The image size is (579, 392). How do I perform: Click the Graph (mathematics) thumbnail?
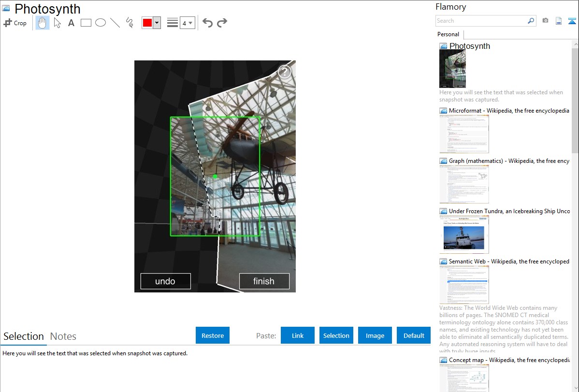coord(464,184)
